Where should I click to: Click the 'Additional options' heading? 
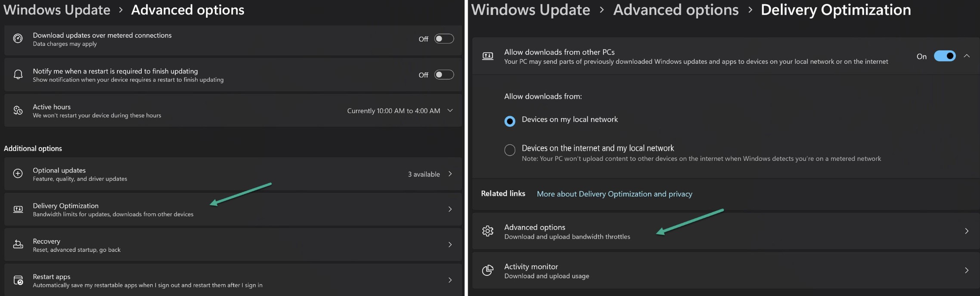coord(33,148)
